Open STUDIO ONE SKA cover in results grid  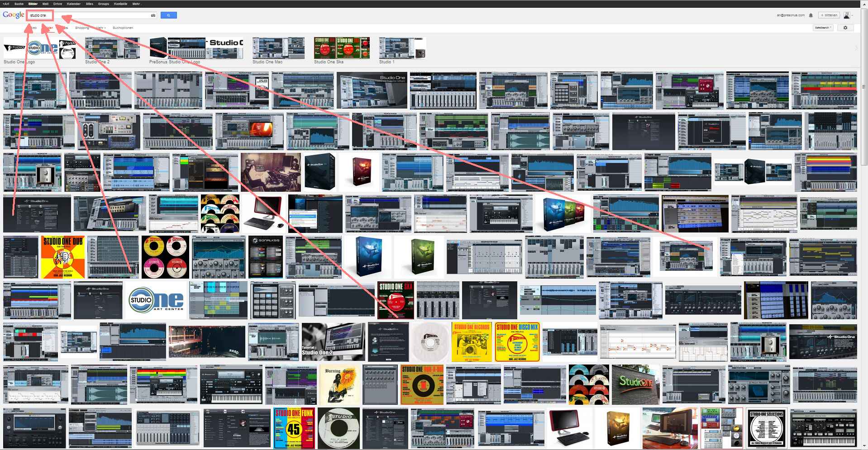[396, 300]
